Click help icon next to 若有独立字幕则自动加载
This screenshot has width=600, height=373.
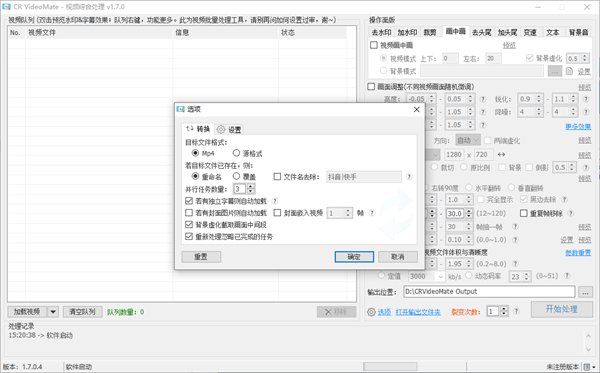click(x=275, y=201)
